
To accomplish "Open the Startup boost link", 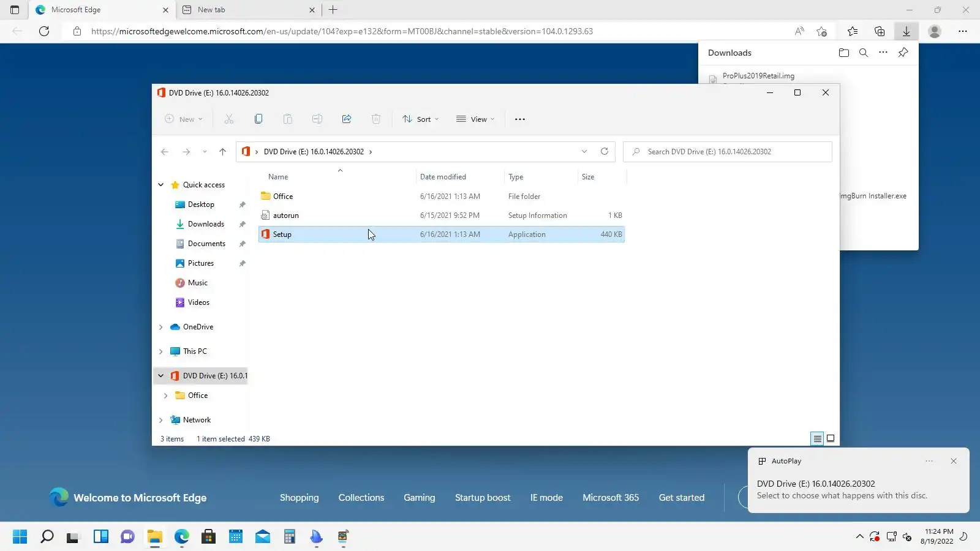I will coord(483,498).
